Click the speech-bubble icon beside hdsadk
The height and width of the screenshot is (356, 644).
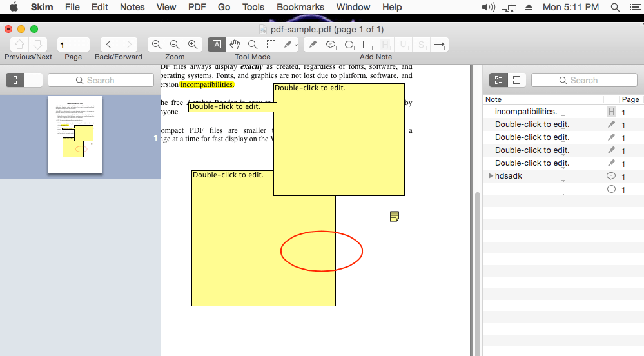pyautogui.click(x=611, y=176)
